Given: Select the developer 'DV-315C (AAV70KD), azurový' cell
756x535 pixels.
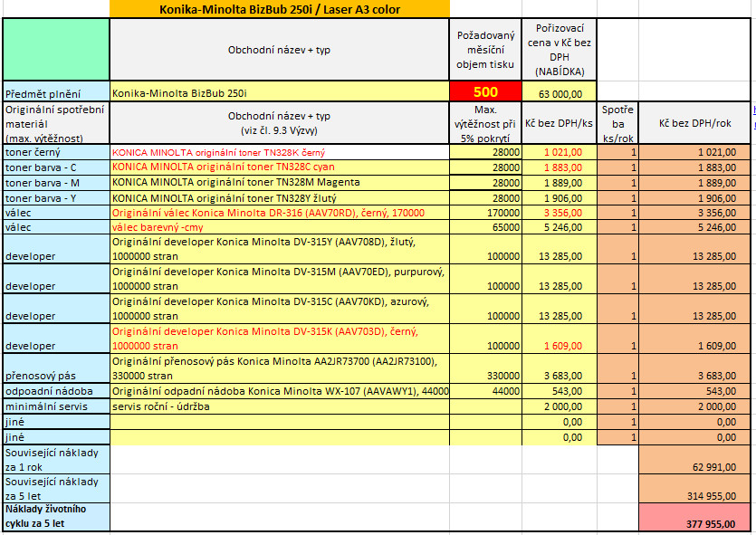Looking at the screenshot, I should point(280,309).
